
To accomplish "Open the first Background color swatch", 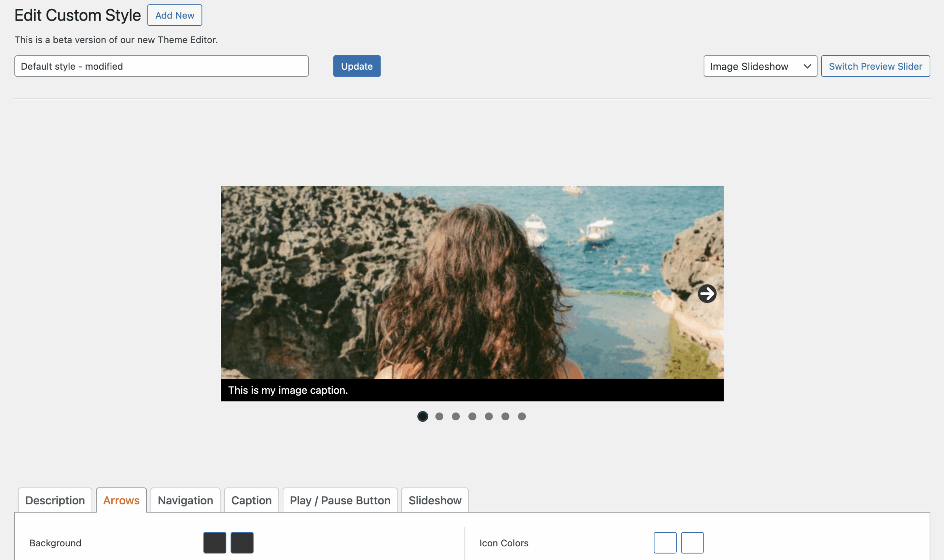I will click(215, 543).
